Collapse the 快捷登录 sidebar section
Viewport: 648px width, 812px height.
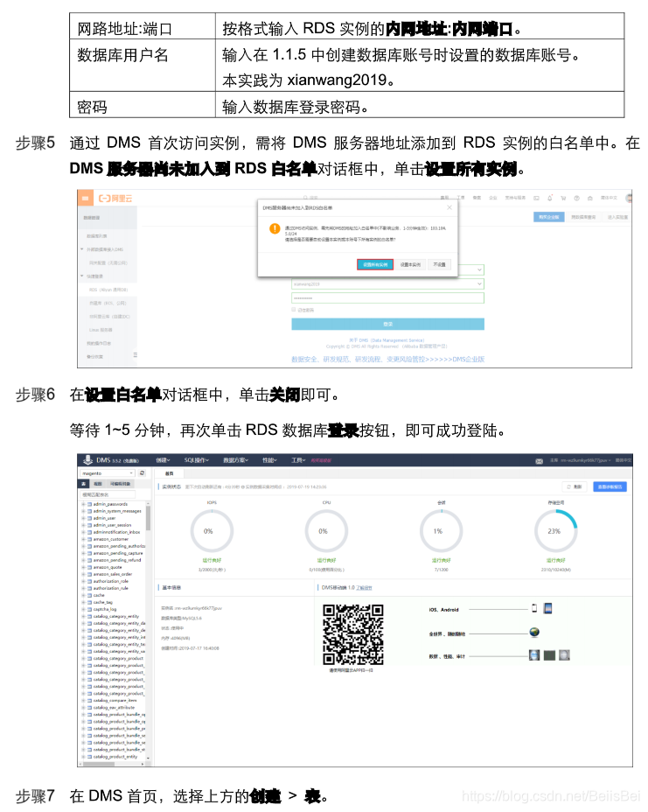pyautogui.click(x=82, y=276)
